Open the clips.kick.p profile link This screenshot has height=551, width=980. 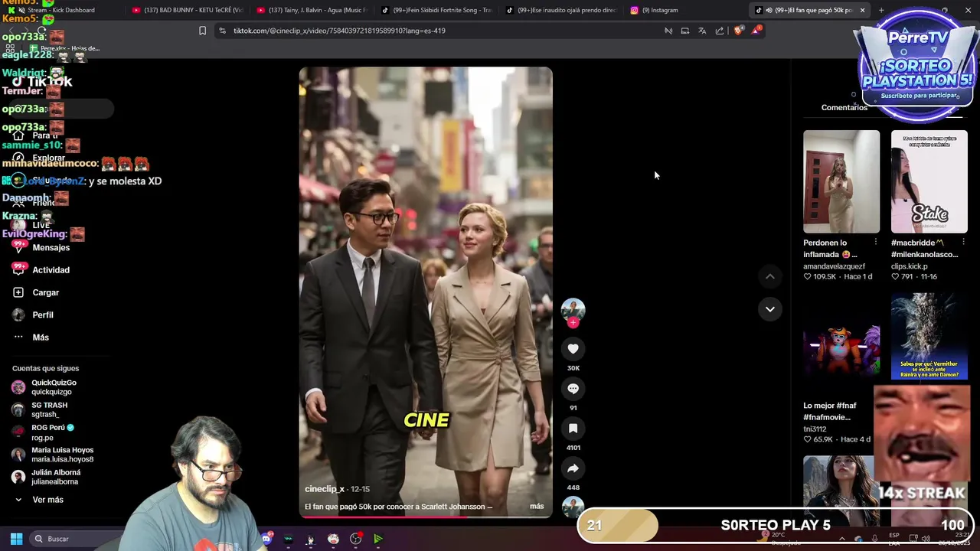[912, 266]
